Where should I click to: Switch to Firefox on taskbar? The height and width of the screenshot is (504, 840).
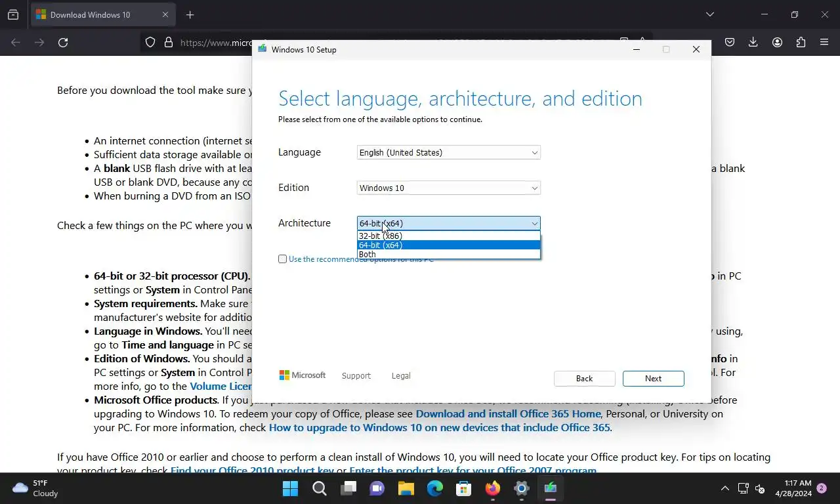(493, 488)
